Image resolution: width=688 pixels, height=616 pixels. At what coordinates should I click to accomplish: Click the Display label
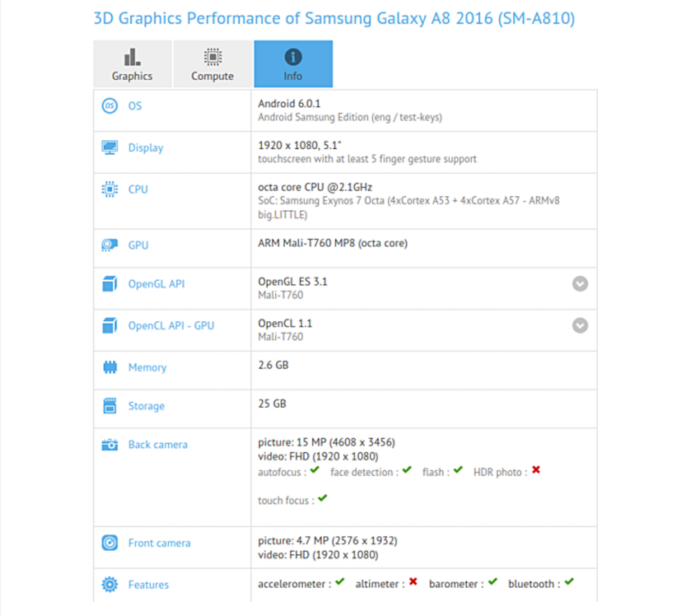click(146, 148)
